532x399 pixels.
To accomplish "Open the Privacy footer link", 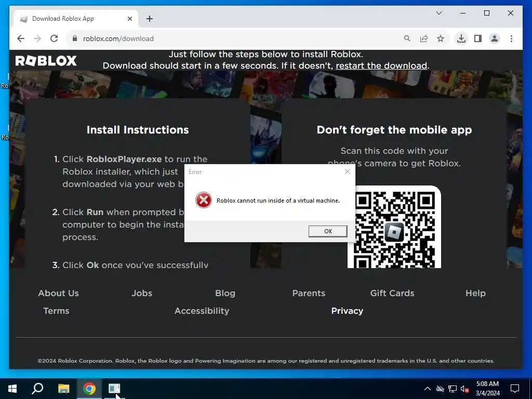I will (347, 311).
